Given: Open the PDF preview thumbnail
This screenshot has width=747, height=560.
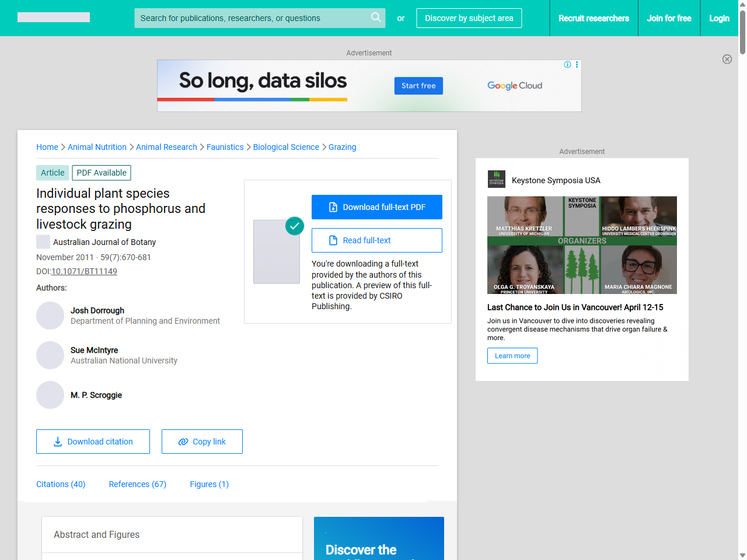Looking at the screenshot, I should (277, 251).
